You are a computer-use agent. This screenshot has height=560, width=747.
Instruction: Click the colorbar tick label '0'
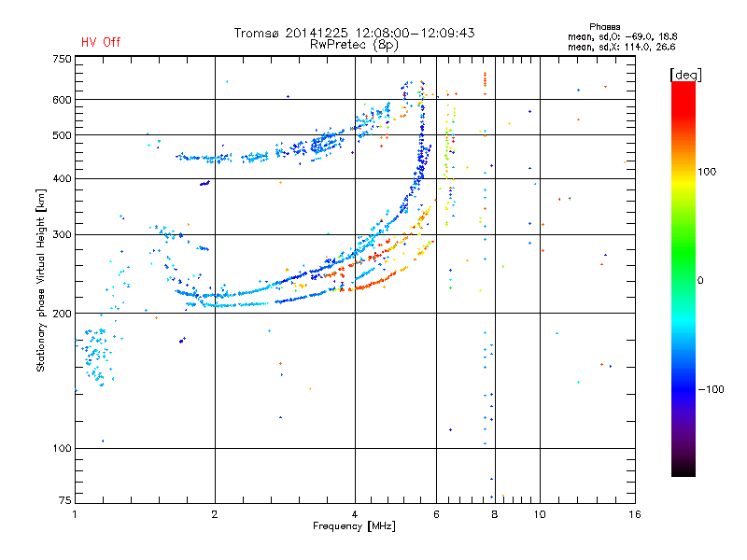(700, 281)
